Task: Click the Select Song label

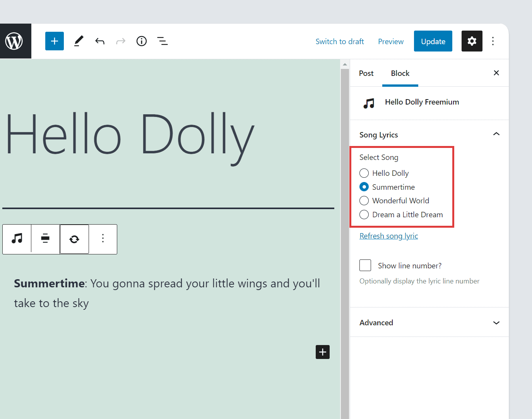Action: pos(379,157)
